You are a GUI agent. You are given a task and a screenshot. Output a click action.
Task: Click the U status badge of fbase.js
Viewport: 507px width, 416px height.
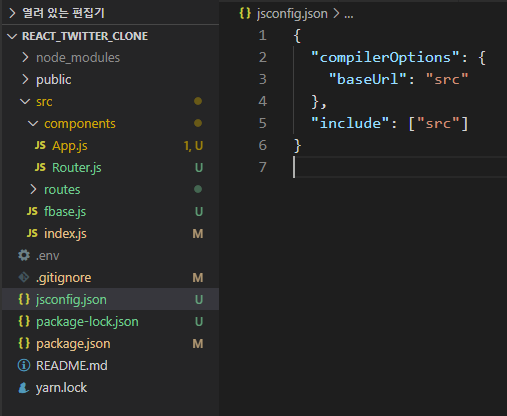199,211
